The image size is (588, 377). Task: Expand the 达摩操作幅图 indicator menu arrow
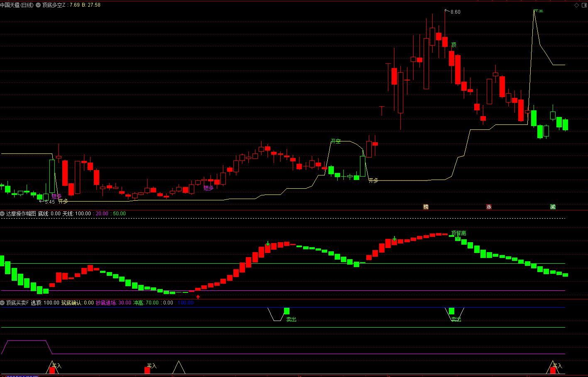click(2, 214)
